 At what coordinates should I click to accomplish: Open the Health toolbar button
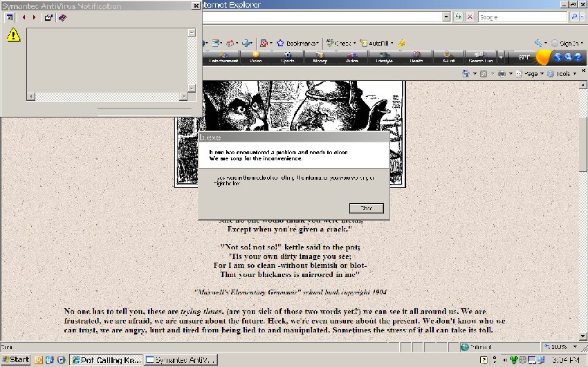tap(416, 58)
